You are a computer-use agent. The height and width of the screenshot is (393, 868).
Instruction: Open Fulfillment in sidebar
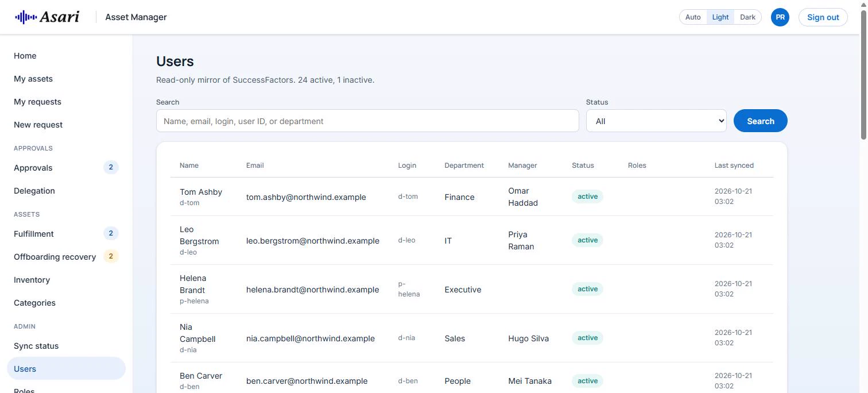tap(66, 234)
